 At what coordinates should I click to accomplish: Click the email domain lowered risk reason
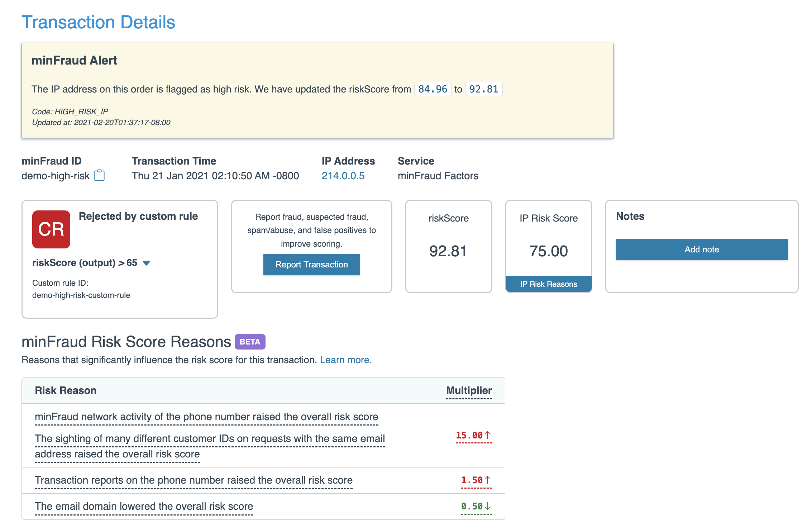tap(144, 506)
